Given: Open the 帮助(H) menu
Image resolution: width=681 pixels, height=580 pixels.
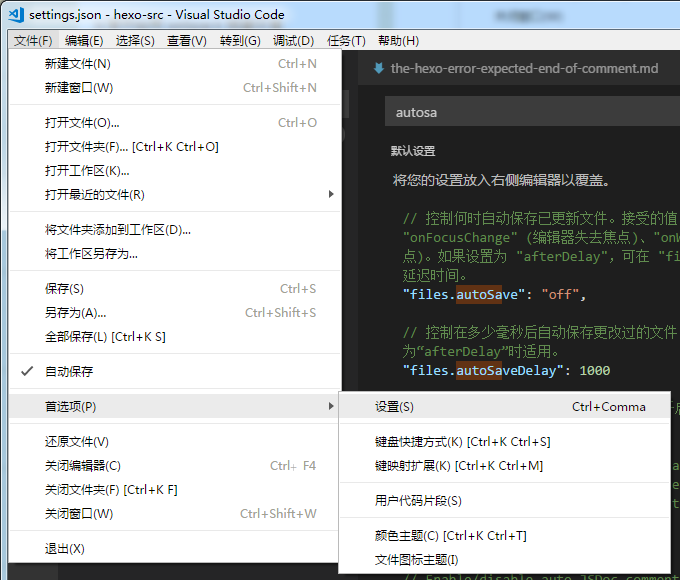Looking at the screenshot, I should pos(398,41).
